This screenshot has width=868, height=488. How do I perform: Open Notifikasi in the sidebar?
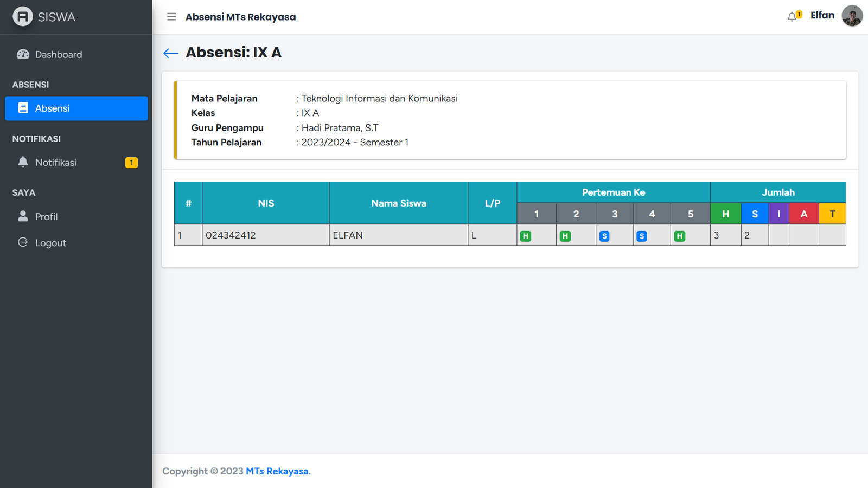(x=55, y=163)
